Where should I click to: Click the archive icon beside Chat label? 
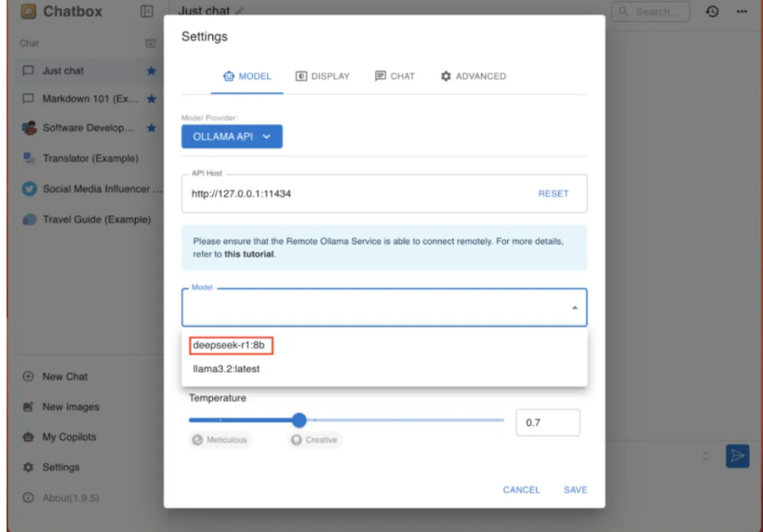coord(151,44)
